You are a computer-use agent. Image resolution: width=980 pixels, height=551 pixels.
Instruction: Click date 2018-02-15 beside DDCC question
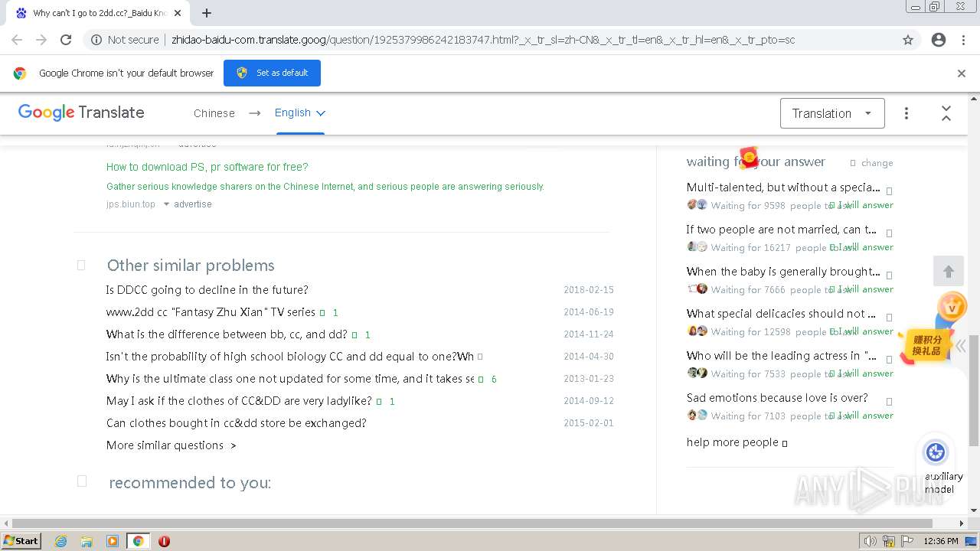click(589, 290)
